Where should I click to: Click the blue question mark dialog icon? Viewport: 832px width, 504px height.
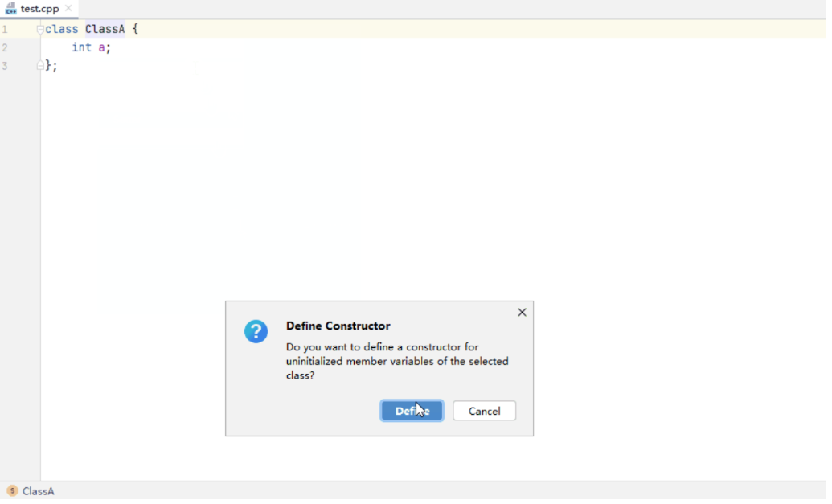256,331
